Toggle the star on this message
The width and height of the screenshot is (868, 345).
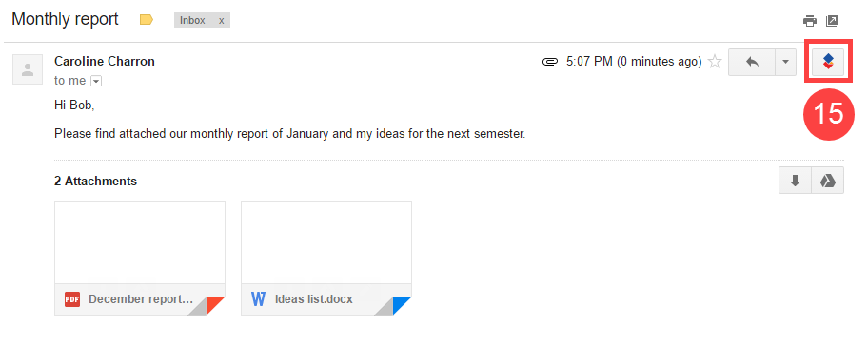[715, 62]
